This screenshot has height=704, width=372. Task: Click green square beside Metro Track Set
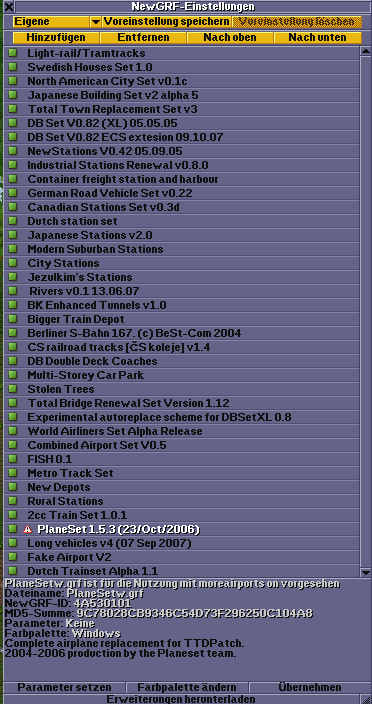(13, 473)
